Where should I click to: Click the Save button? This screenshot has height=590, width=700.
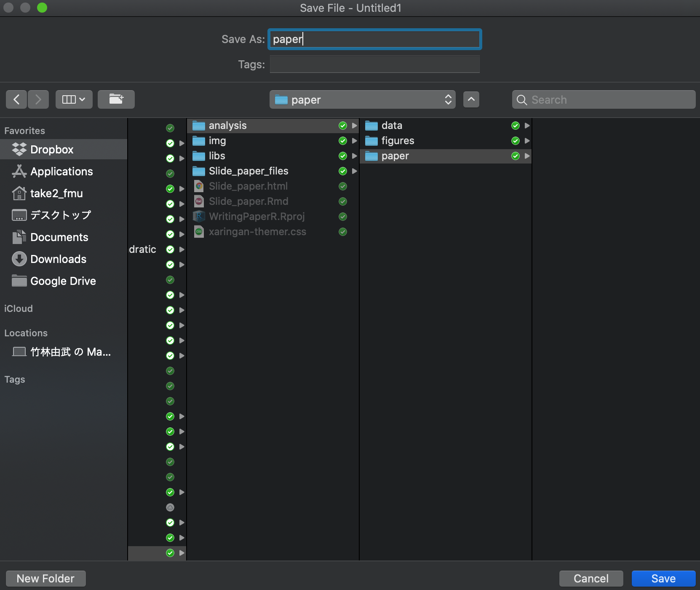pyautogui.click(x=664, y=579)
